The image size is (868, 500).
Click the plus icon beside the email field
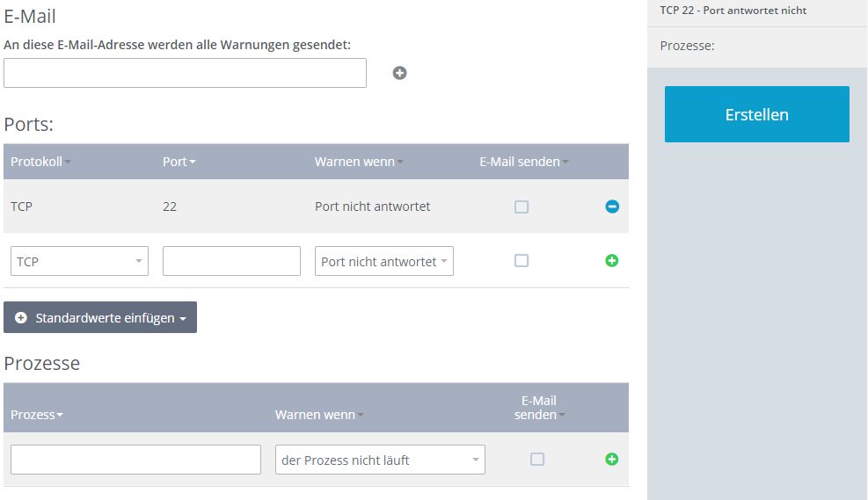[399, 73]
